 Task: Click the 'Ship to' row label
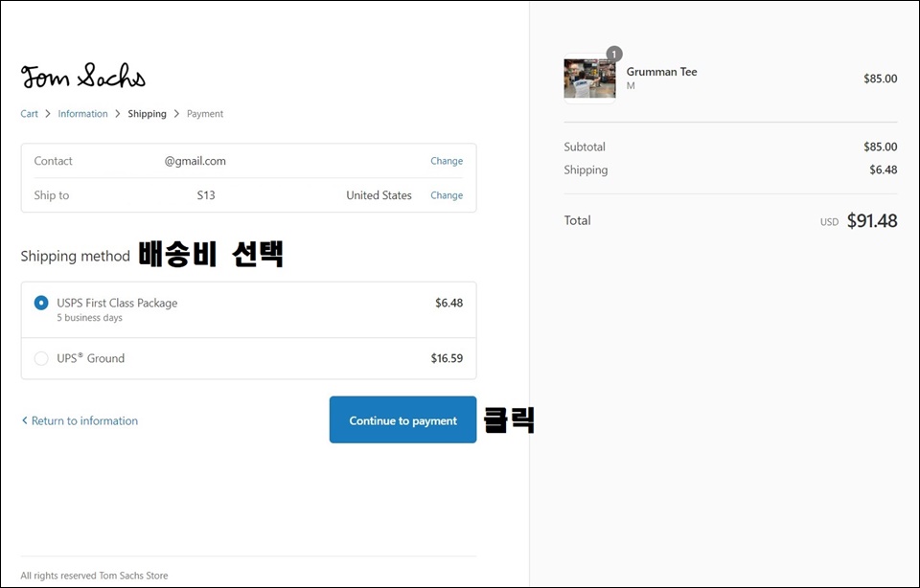point(52,195)
